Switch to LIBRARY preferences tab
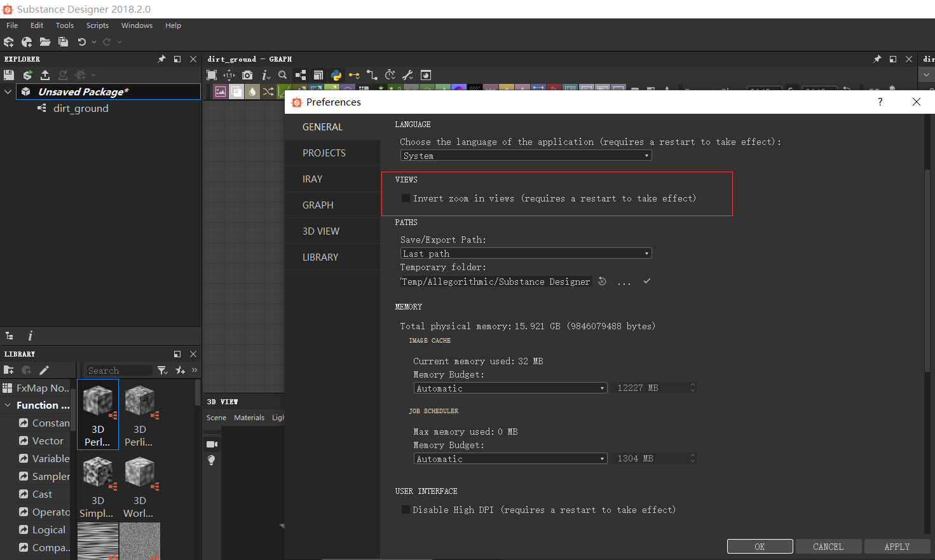 [332, 257]
